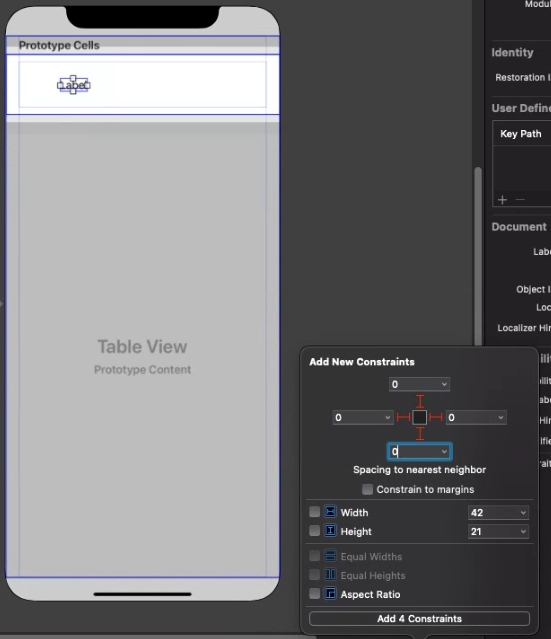Click the Spacing to nearest neighbor label

(419, 469)
